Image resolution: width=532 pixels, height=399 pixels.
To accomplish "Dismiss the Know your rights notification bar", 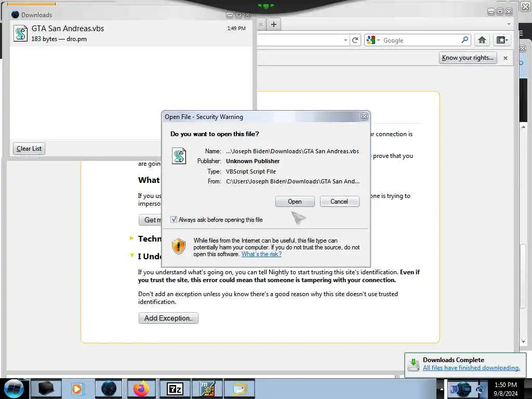I will pos(505,58).
